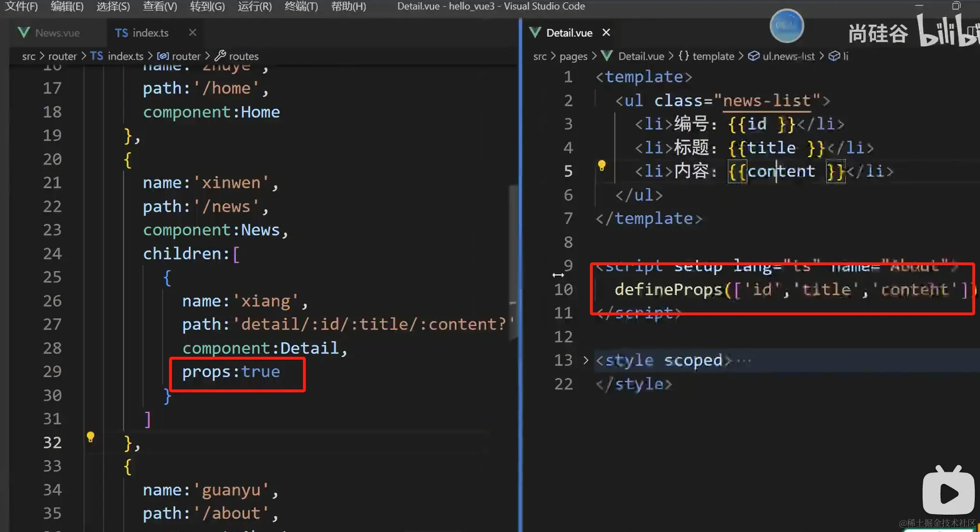Click the round blue avatar icon

pos(786,26)
